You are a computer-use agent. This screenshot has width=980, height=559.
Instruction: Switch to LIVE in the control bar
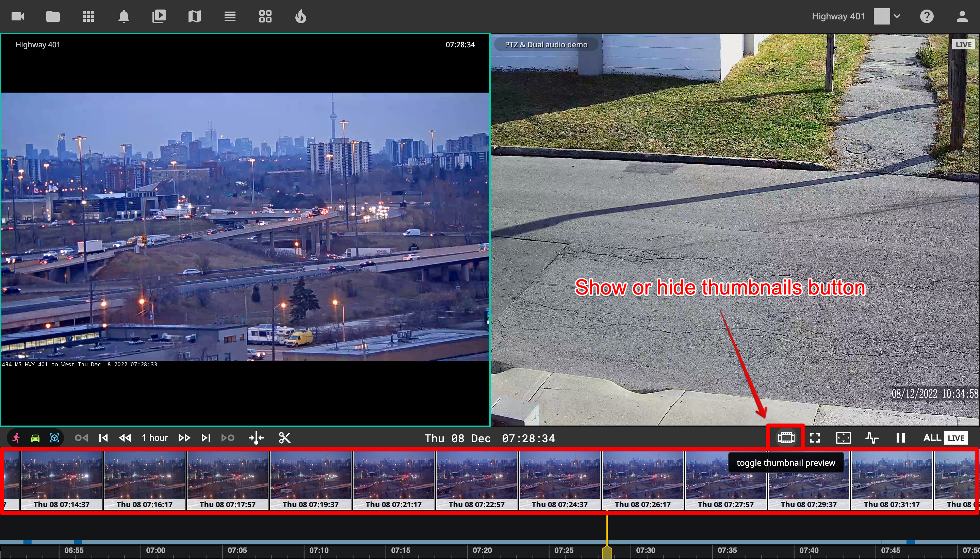(956, 438)
